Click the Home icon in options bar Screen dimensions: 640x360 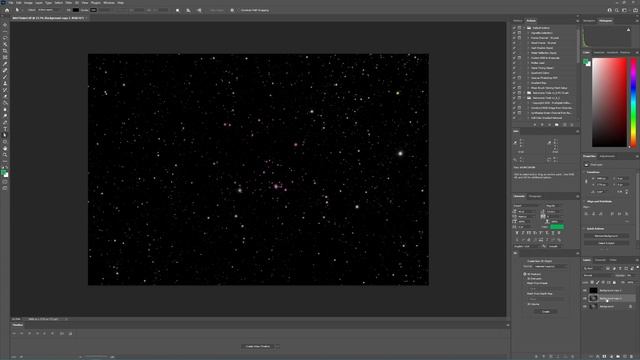[7, 10]
